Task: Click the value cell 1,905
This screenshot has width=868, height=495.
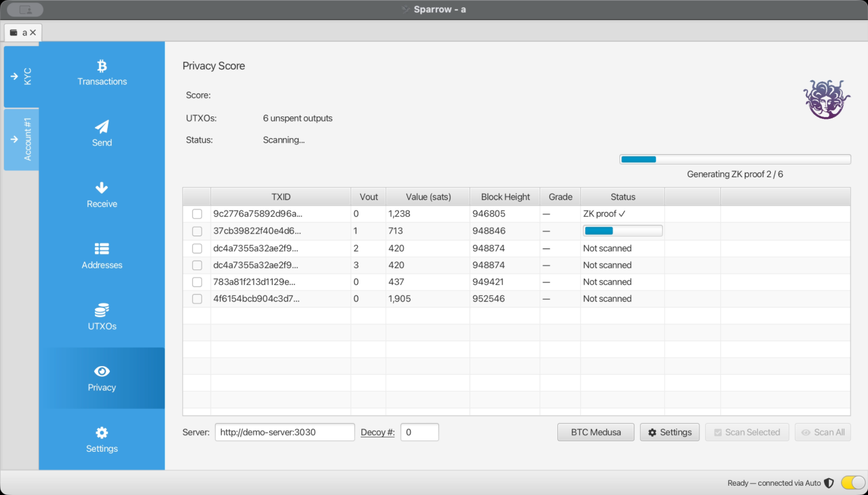Action: pyautogui.click(x=428, y=299)
